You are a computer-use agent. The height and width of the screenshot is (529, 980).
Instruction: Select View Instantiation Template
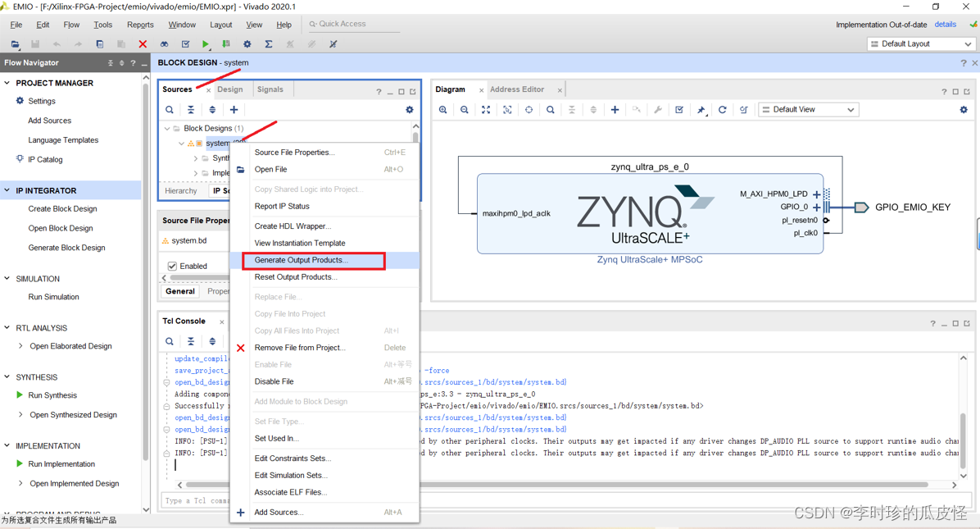coord(300,244)
